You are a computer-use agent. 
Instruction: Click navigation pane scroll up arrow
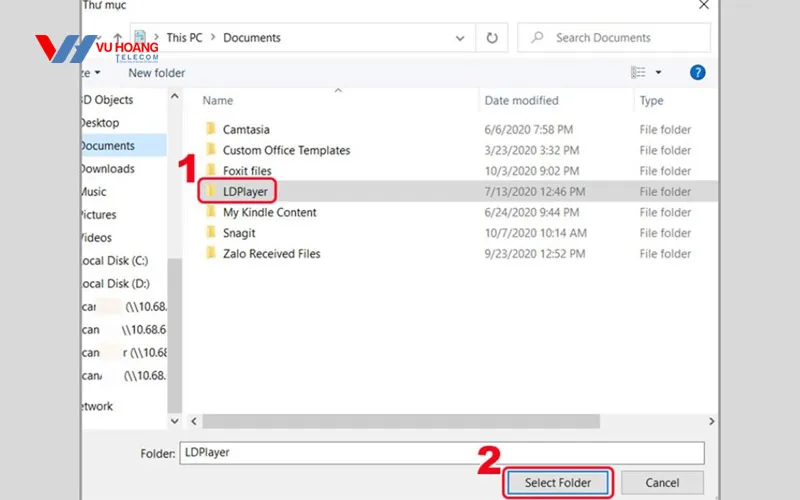coord(174,96)
